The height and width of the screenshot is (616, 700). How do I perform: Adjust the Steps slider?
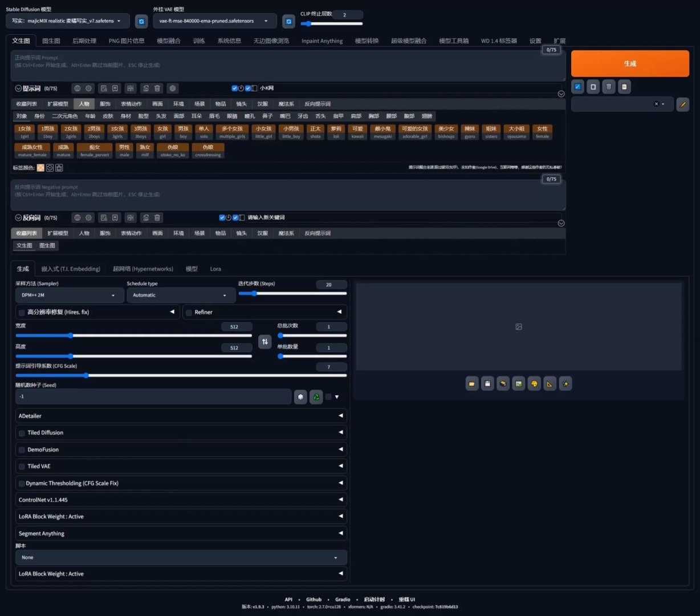pyautogui.click(x=292, y=293)
